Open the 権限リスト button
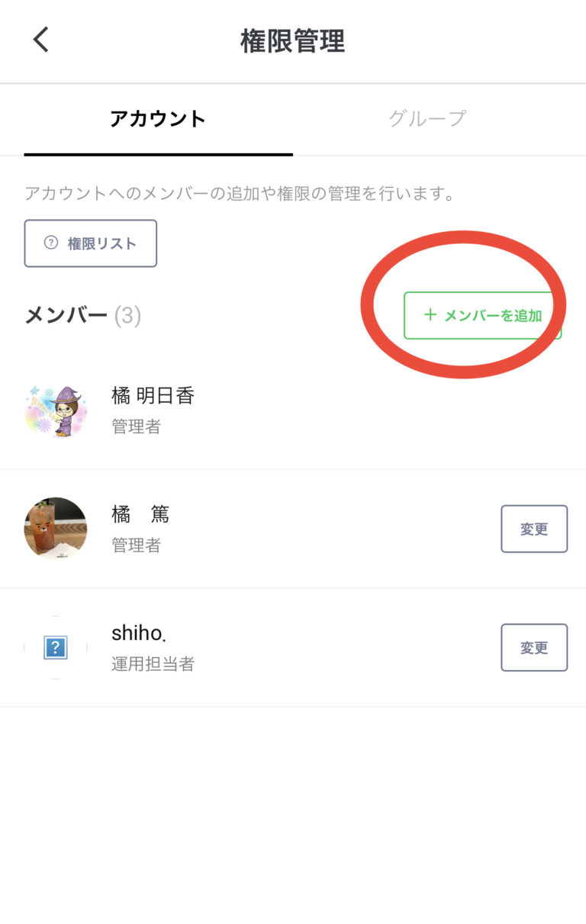 pyautogui.click(x=91, y=243)
